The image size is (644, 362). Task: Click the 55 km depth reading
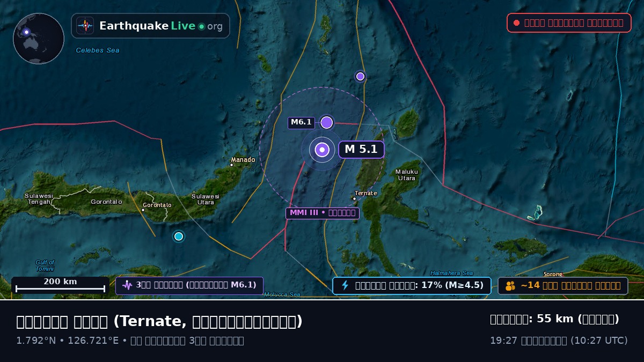tap(554, 319)
